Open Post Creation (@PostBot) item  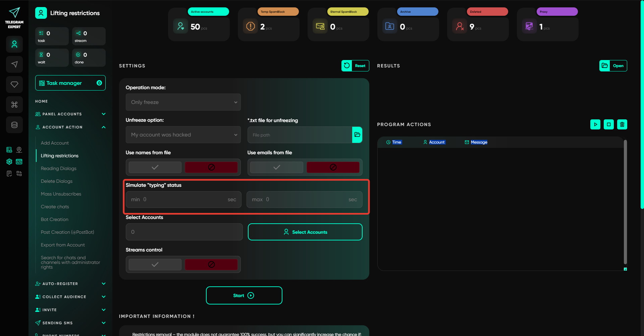tap(67, 232)
